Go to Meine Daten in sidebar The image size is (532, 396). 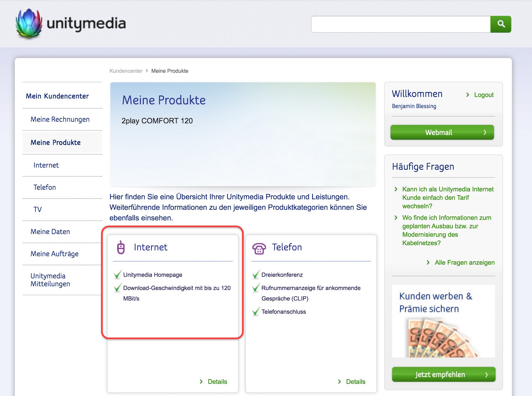tap(50, 232)
